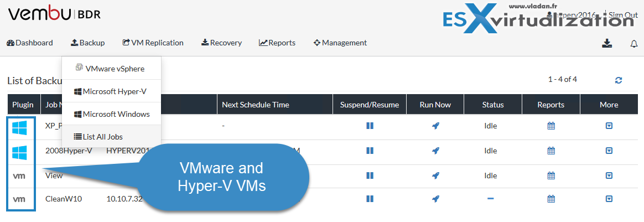Suspend the 2008Hyper-V job
This screenshot has height=222, width=644.
tap(370, 151)
